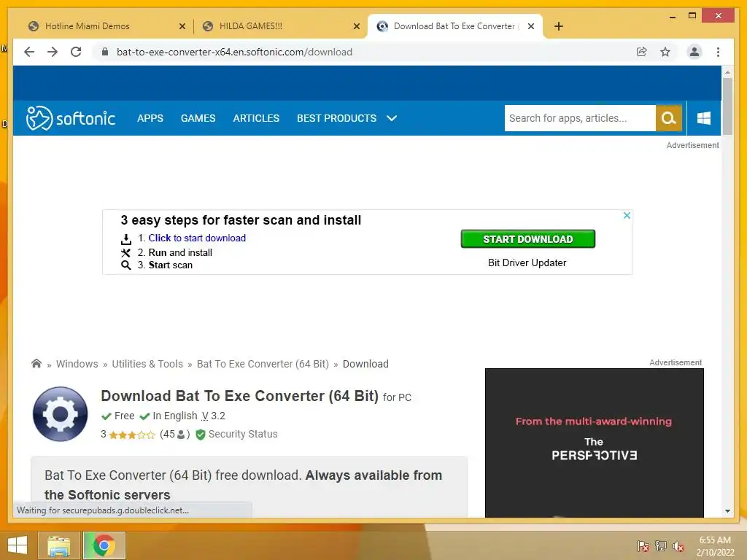
Task: Expand the BEST PRODUCTS chevron
Action: 392,118
